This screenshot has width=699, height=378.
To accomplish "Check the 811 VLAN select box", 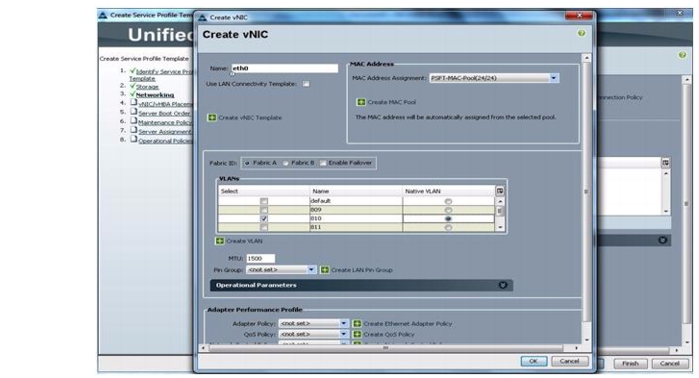I will pos(264,227).
